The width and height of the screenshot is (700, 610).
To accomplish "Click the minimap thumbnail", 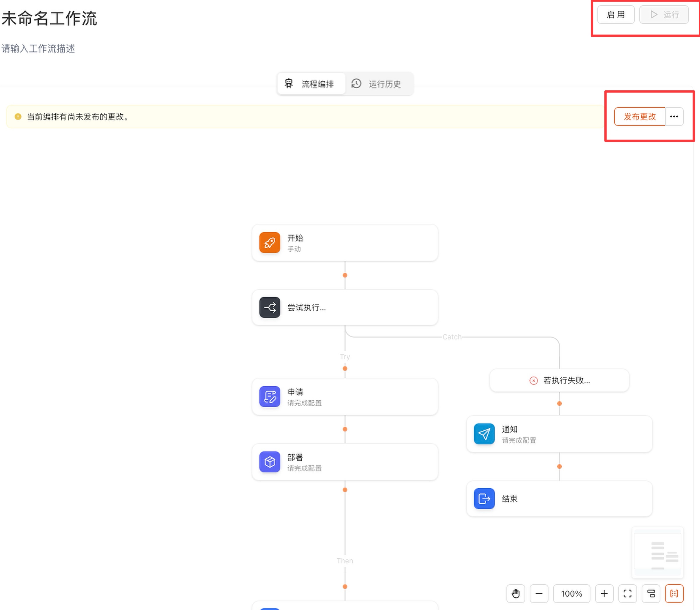I will (x=657, y=553).
